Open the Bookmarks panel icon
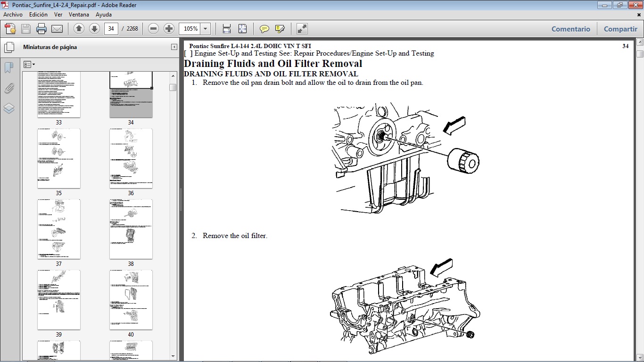The image size is (644, 362). click(9, 68)
